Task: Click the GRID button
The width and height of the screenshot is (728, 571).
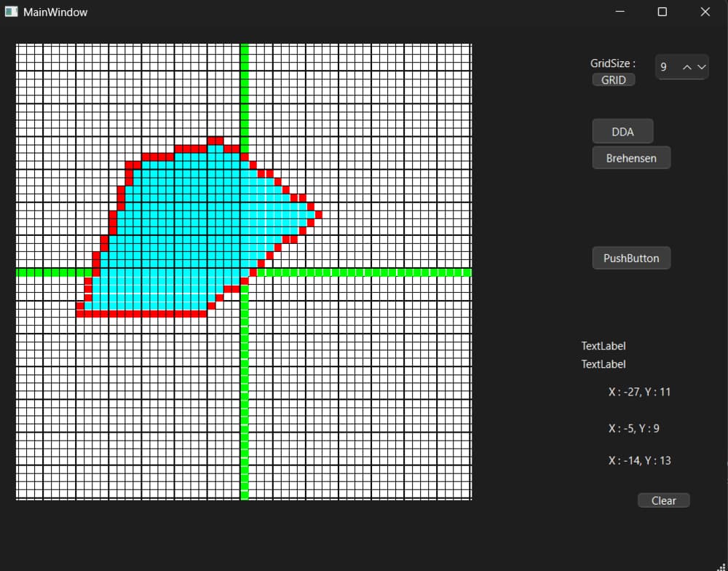Action: (613, 80)
